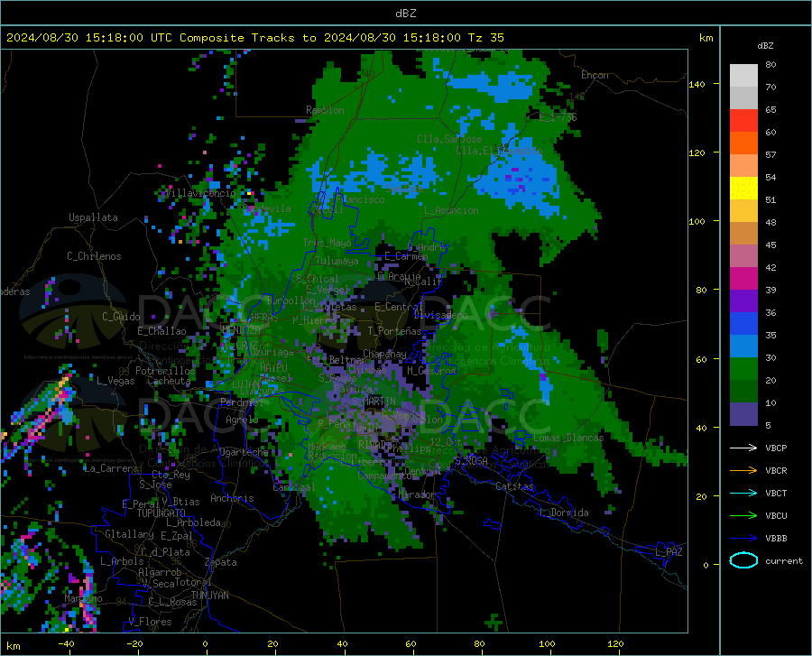Select the violet 5-10 dBZ swatch
The image size is (812, 656).
point(743,414)
